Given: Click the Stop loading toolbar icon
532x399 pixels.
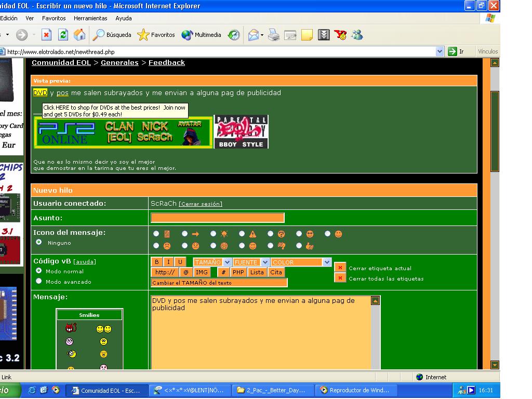Looking at the screenshot, I should (x=46, y=35).
